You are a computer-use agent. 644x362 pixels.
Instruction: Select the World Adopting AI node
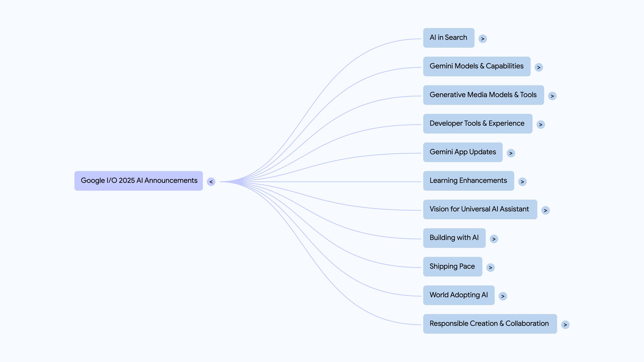[x=459, y=295]
